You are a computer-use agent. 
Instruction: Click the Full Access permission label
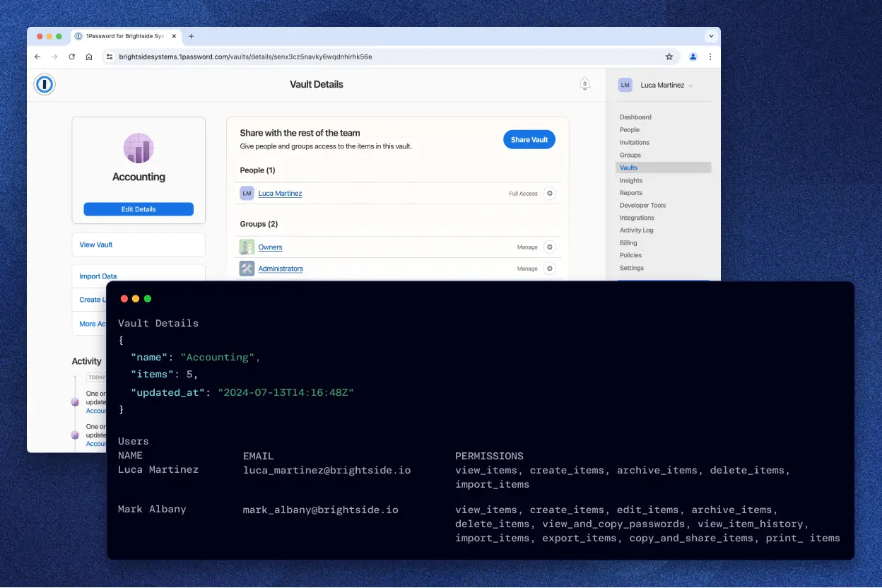pyautogui.click(x=523, y=194)
